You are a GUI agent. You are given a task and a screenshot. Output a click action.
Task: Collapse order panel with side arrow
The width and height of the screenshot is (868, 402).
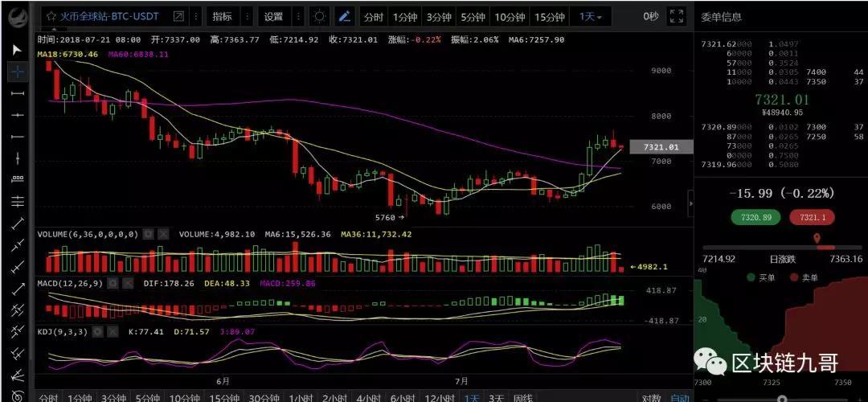691,203
